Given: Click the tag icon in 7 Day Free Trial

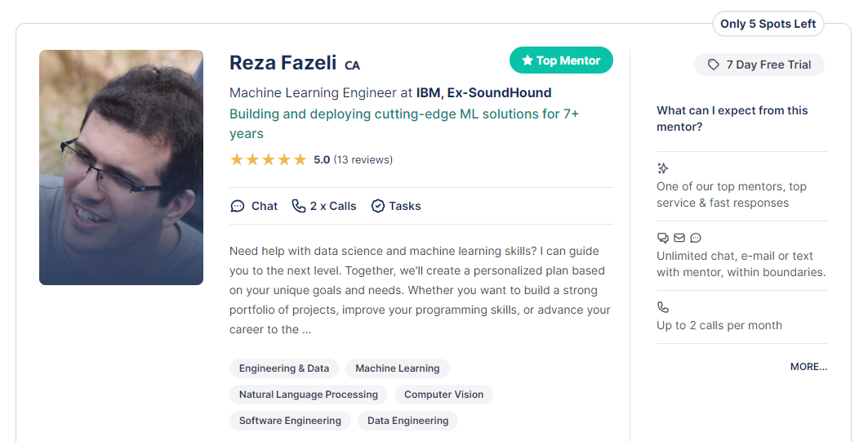Looking at the screenshot, I should point(714,65).
